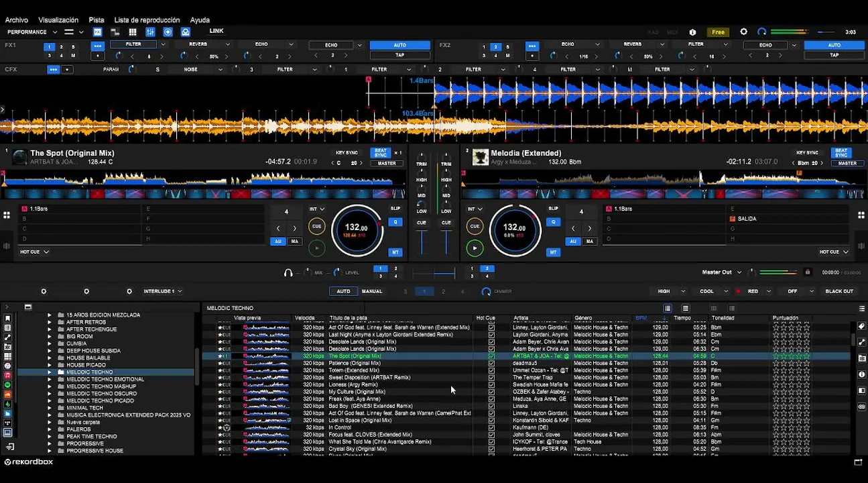The height and width of the screenshot is (483, 868).
Task: Open the deck 1 pad grid icon
Action: (6, 215)
